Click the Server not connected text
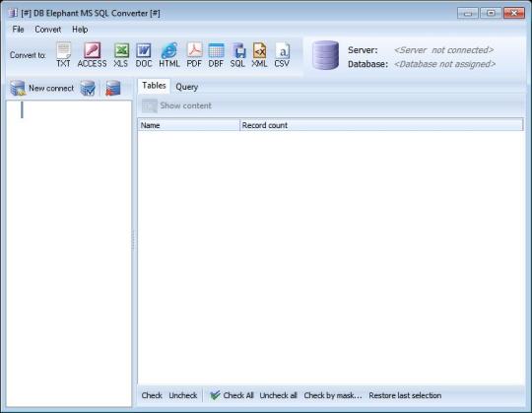Screen dimensions: 532x413 click(x=443, y=50)
